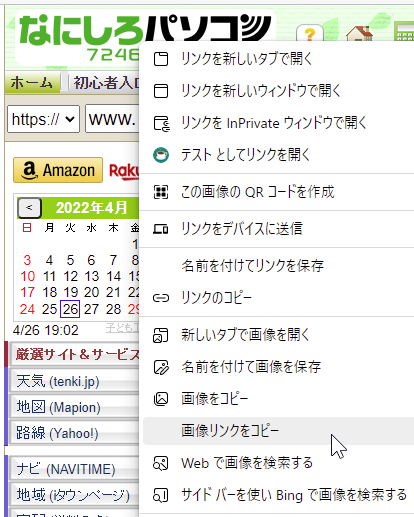Click the Rakuten logo link

(x=124, y=171)
